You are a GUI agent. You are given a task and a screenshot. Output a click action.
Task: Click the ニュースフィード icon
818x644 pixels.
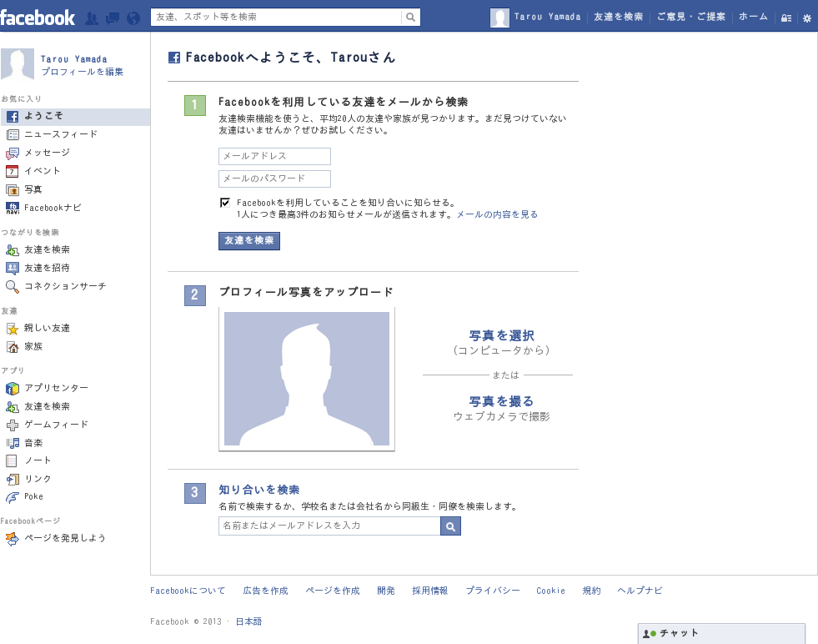(x=13, y=134)
